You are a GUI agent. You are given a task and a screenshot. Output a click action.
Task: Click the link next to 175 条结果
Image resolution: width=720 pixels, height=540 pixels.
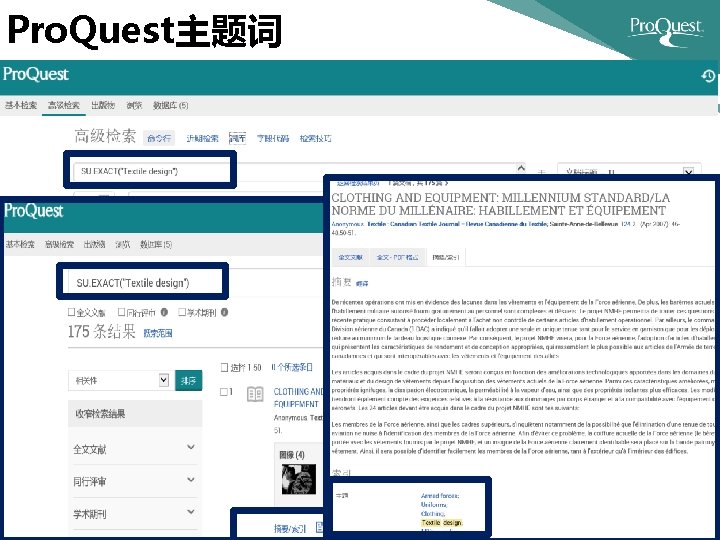(x=158, y=333)
